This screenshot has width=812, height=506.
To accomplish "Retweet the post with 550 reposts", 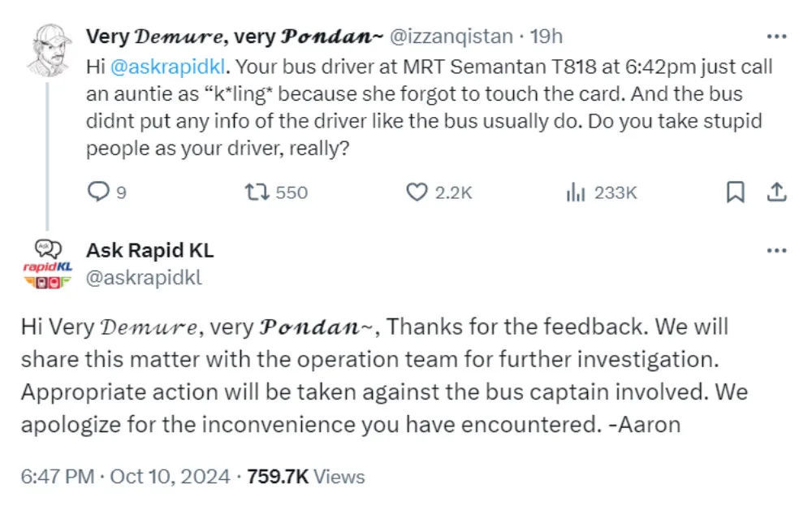I will tap(255, 192).
